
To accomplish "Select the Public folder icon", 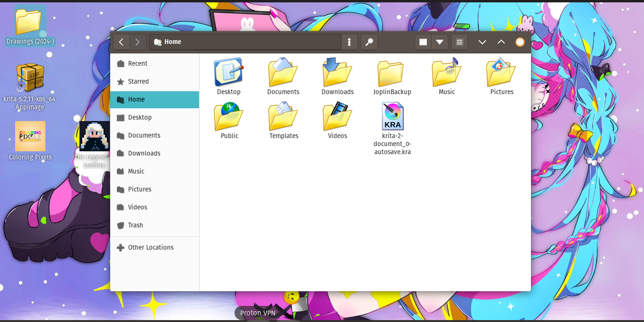I will pos(229,117).
